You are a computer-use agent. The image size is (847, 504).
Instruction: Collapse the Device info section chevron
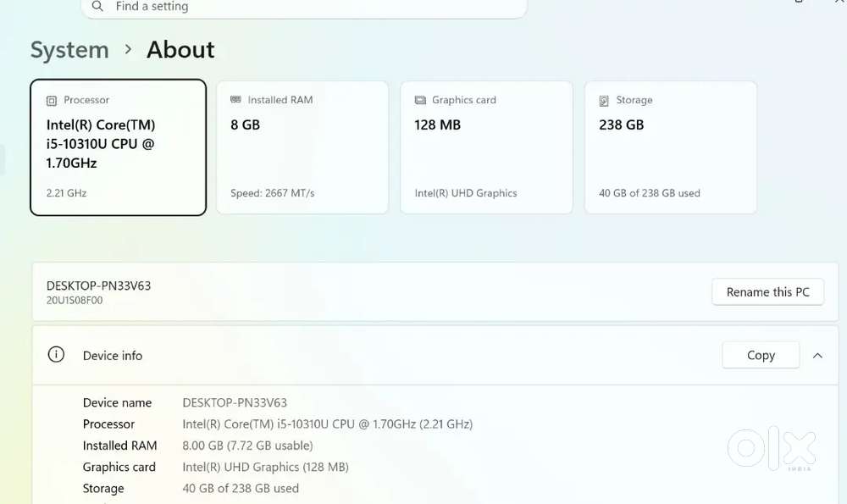pyautogui.click(x=818, y=356)
